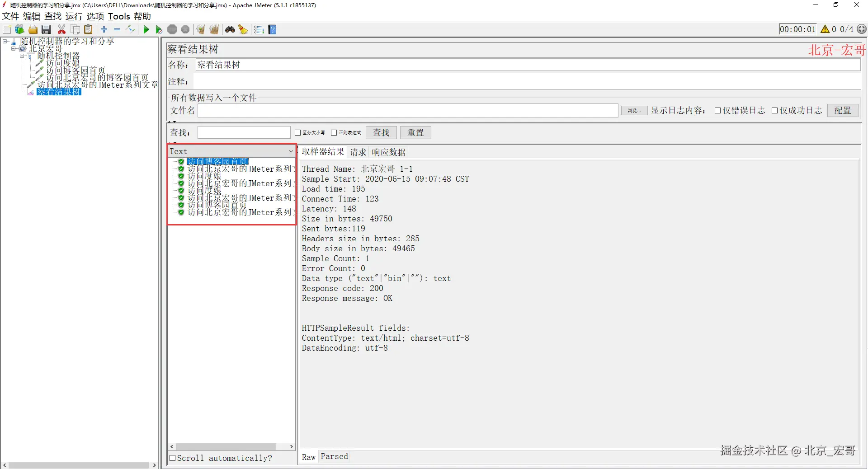Click the Copy icon in toolbar
The image size is (868, 469).
pos(75,29)
